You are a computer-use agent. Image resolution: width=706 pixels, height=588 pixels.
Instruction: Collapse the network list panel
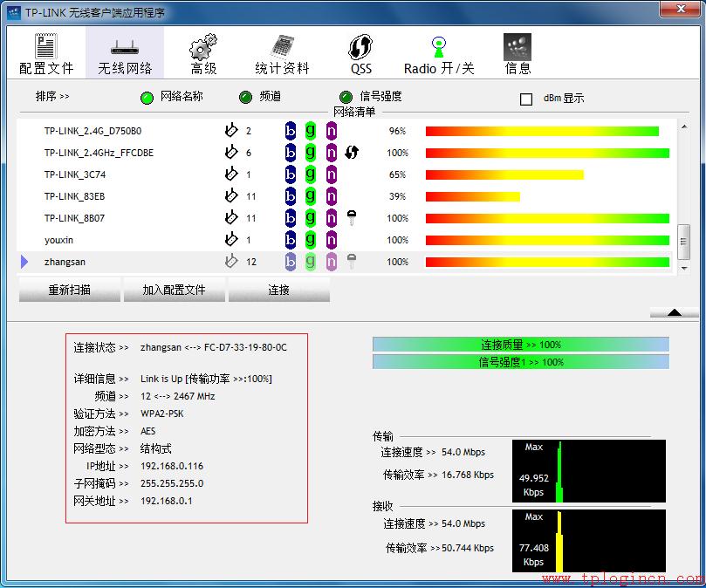tap(673, 313)
